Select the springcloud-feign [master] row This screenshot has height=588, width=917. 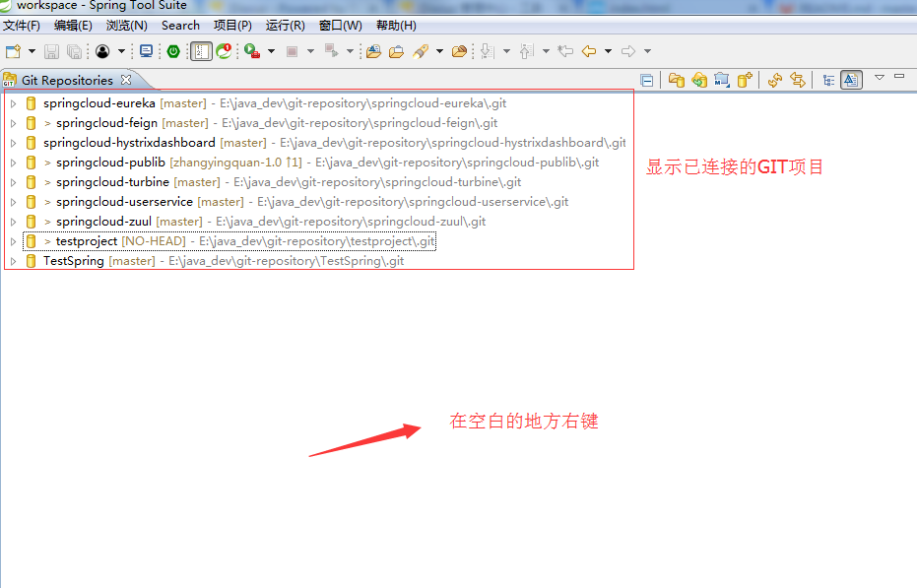pyautogui.click(x=261, y=123)
